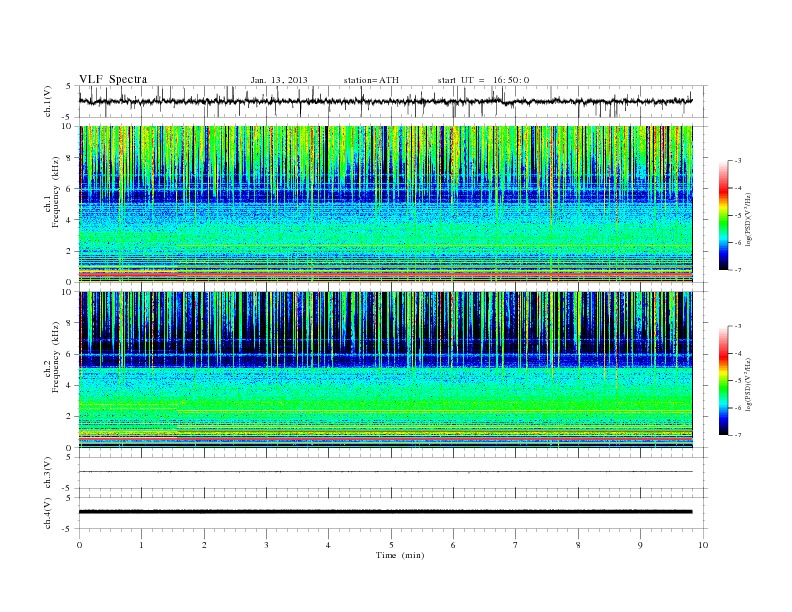Click the "Time (min)" x-axis label
The height and width of the screenshot is (612, 792).
(x=400, y=555)
